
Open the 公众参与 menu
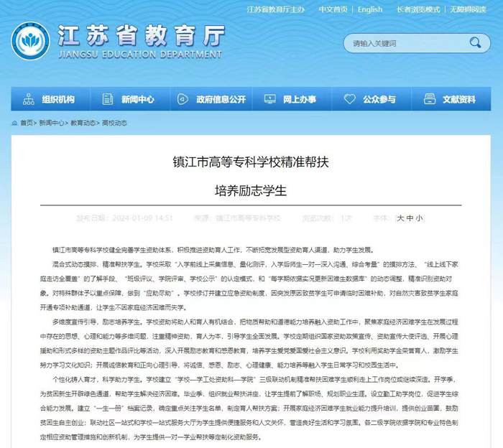pyautogui.click(x=372, y=99)
